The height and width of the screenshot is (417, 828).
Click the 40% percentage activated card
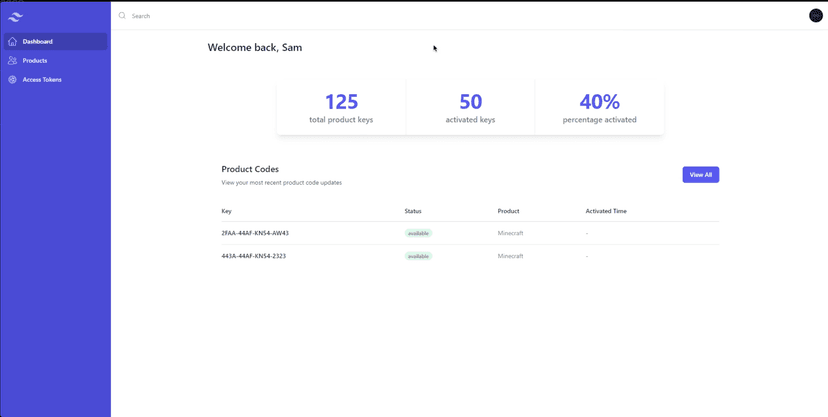(599, 108)
